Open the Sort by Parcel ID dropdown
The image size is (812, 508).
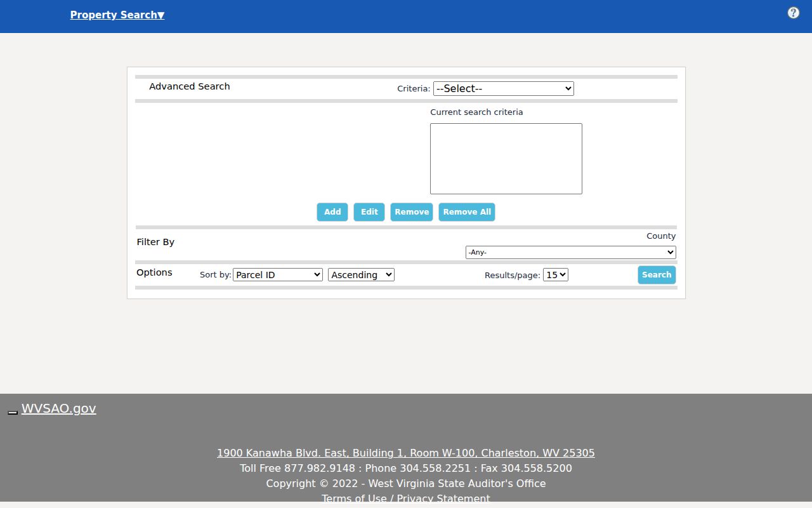point(278,275)
